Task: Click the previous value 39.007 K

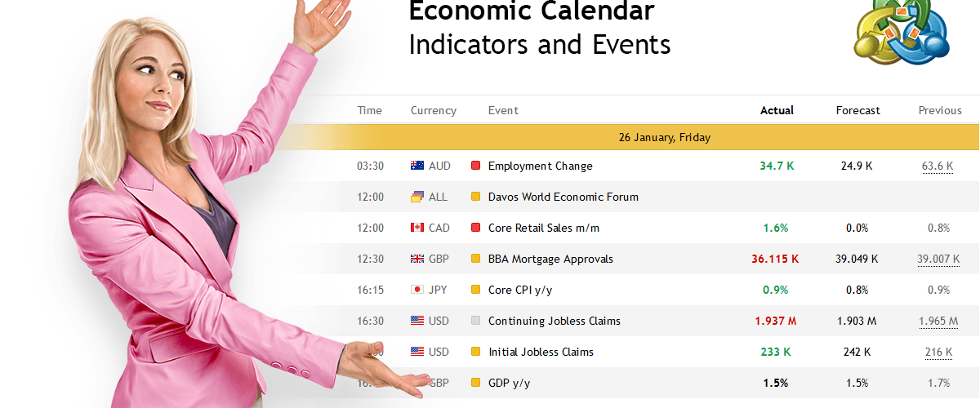Action: 938,259
